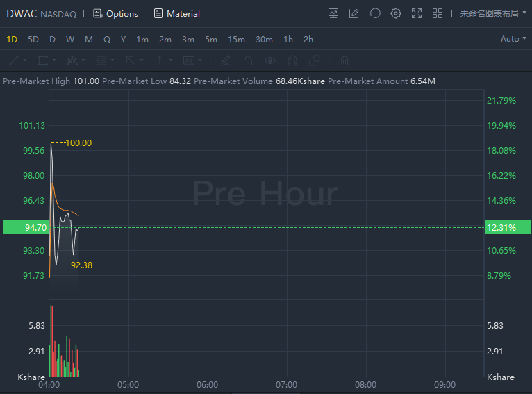Open the Material panel

click(x=177, y=14)
